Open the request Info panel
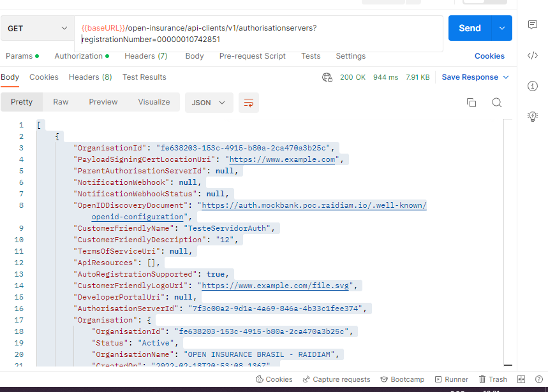This screenshot has width=548, height=392. [x=533, y=85]
